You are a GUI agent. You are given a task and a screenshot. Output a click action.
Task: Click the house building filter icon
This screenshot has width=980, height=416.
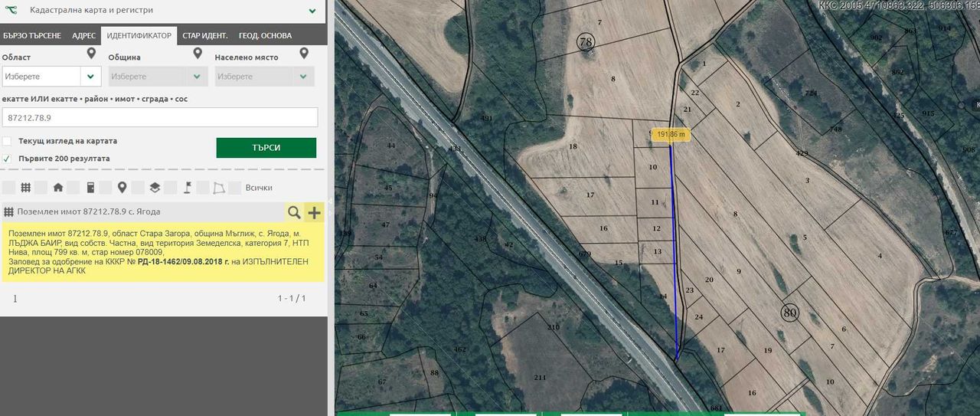pos(57,188)
